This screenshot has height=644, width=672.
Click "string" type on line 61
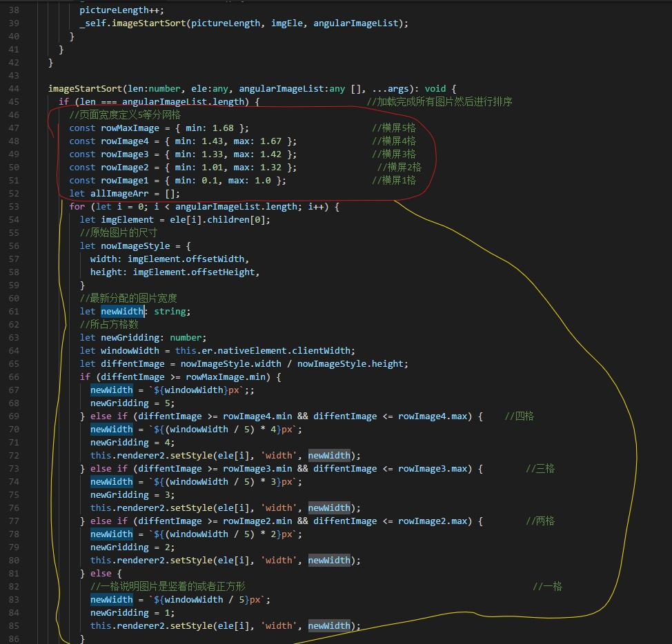[x=170, y=311]
